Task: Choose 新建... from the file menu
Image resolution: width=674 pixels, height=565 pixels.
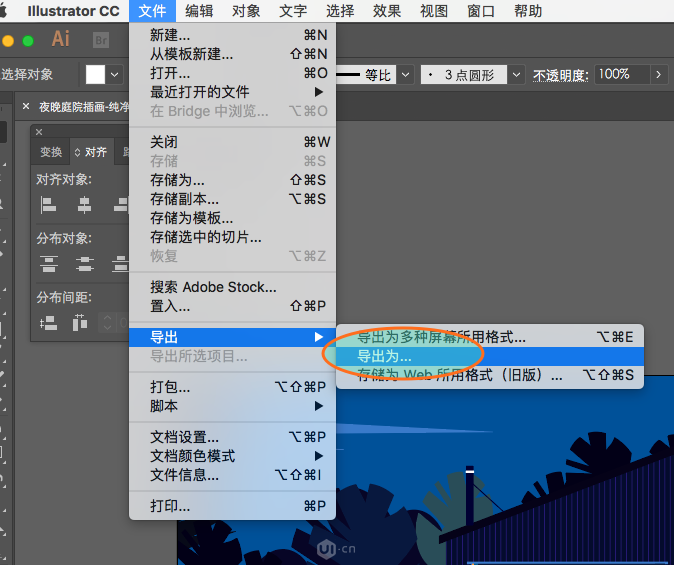Action: tap(232, 35)
